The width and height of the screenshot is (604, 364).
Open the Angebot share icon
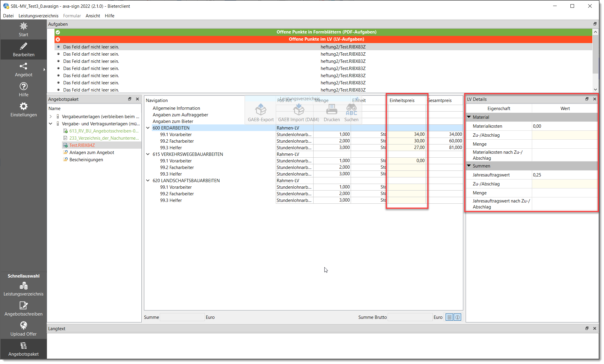tap(23, 66)
